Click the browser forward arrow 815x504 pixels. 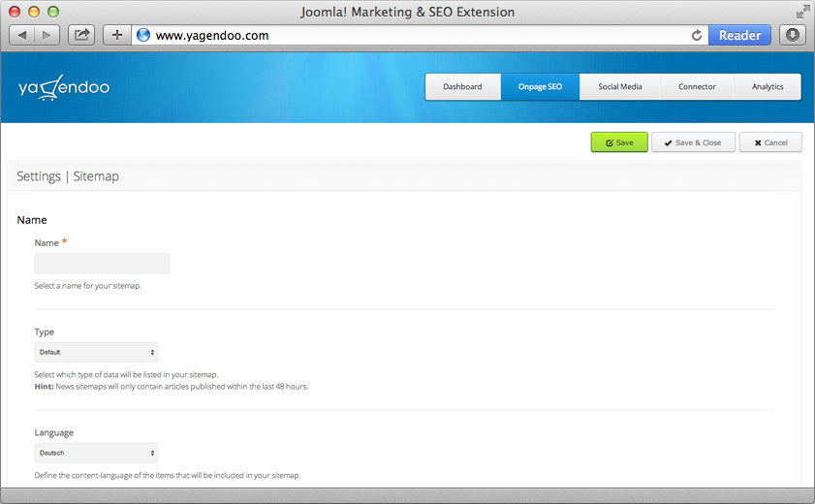click(x=47, y=35)
